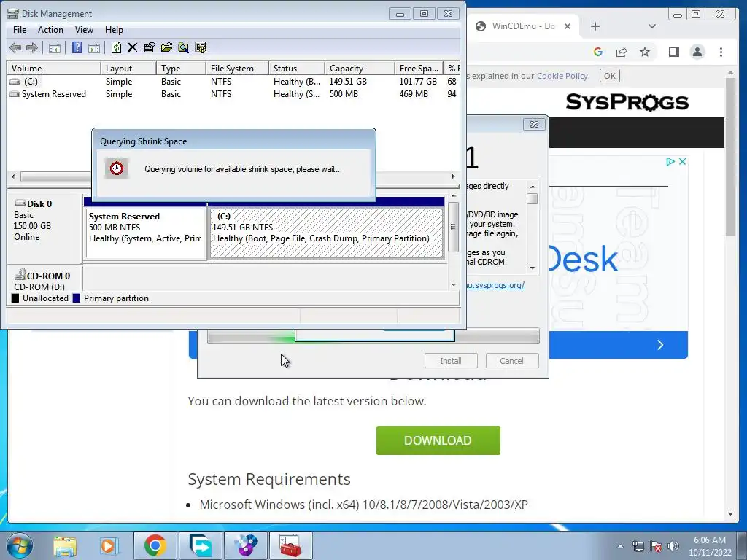This screenshot has height=560, width=747.
Task: Select the System Reserved volume row
Action: pos(233,94)
